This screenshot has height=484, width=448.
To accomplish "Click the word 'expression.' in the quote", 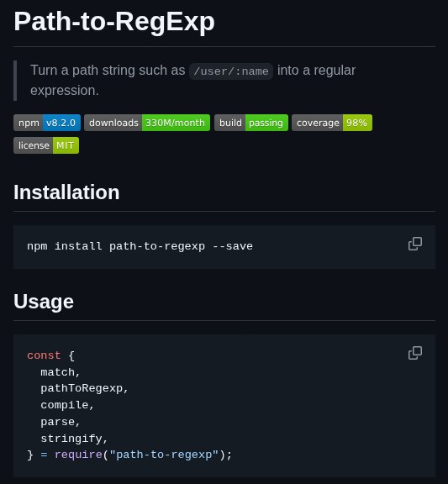I will click(x=65, y=91).
